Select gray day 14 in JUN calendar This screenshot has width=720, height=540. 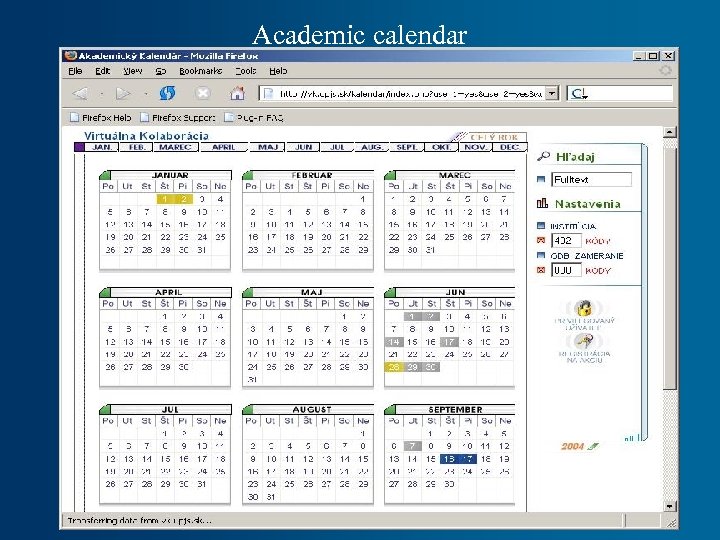394,342
